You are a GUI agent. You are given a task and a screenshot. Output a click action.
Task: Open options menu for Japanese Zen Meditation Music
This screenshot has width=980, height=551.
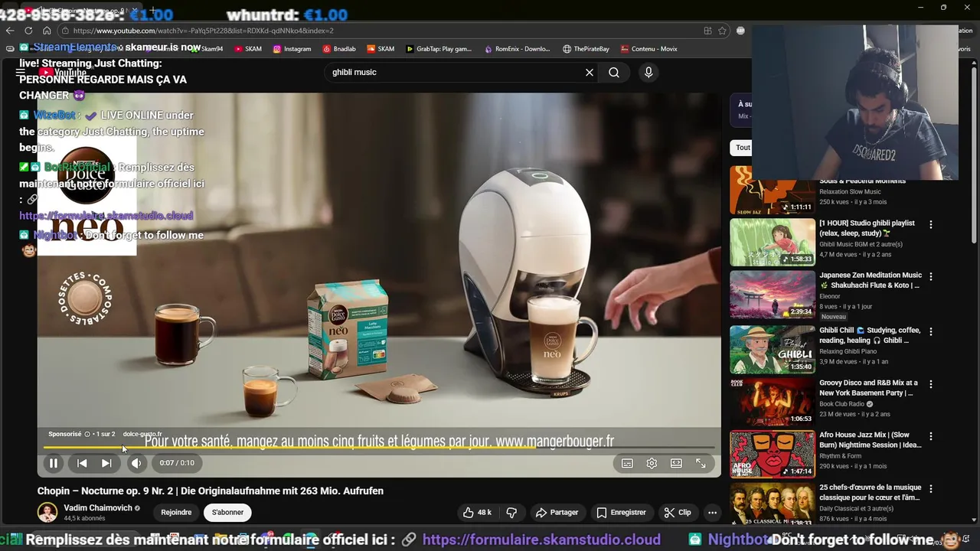(x=931, y=279)
